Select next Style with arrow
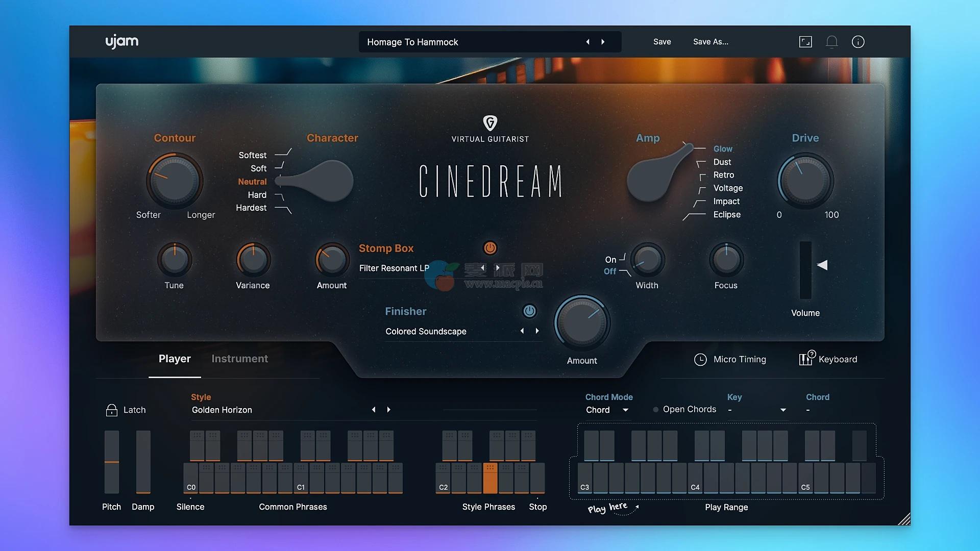 (x=389, y=410)
